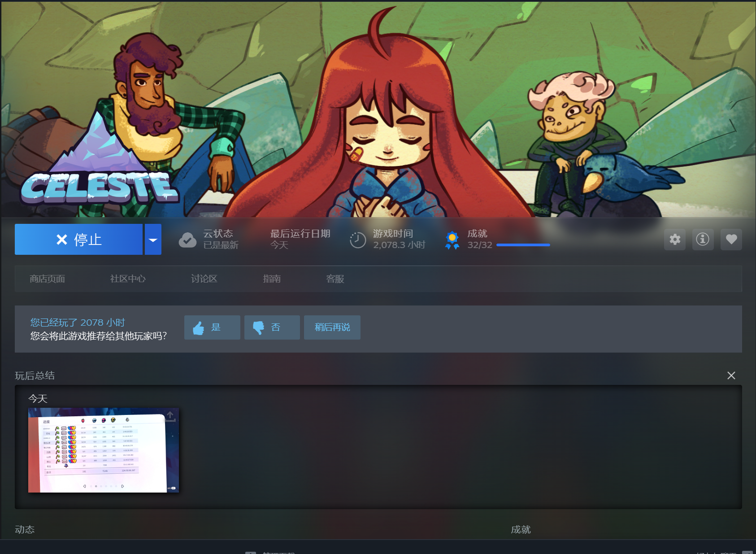Click the upload icon on the screenshot thumbnail

tap(170, 416)
